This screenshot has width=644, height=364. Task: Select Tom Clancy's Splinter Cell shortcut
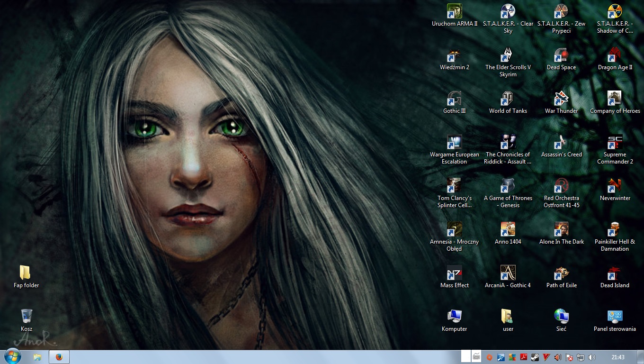[454, 193]
